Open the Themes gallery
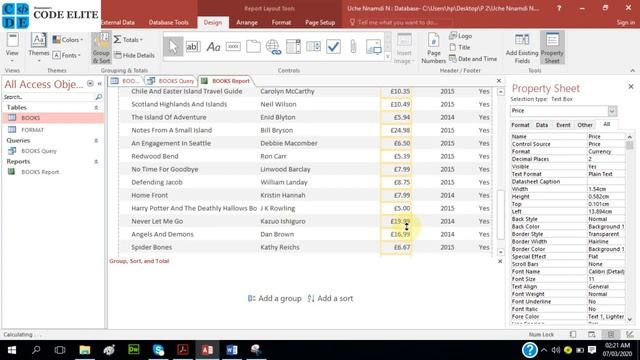 (39, 47)
